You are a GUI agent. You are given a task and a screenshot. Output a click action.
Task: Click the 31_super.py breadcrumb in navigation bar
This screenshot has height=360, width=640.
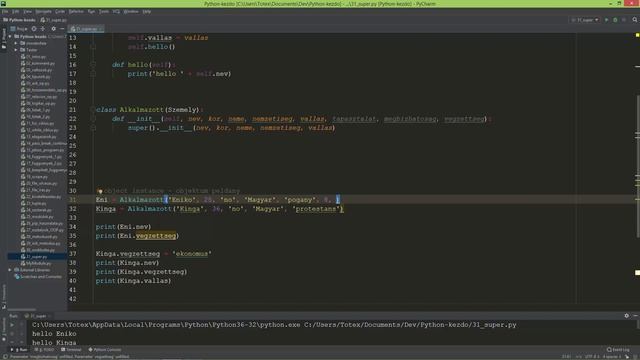(53, 20)
